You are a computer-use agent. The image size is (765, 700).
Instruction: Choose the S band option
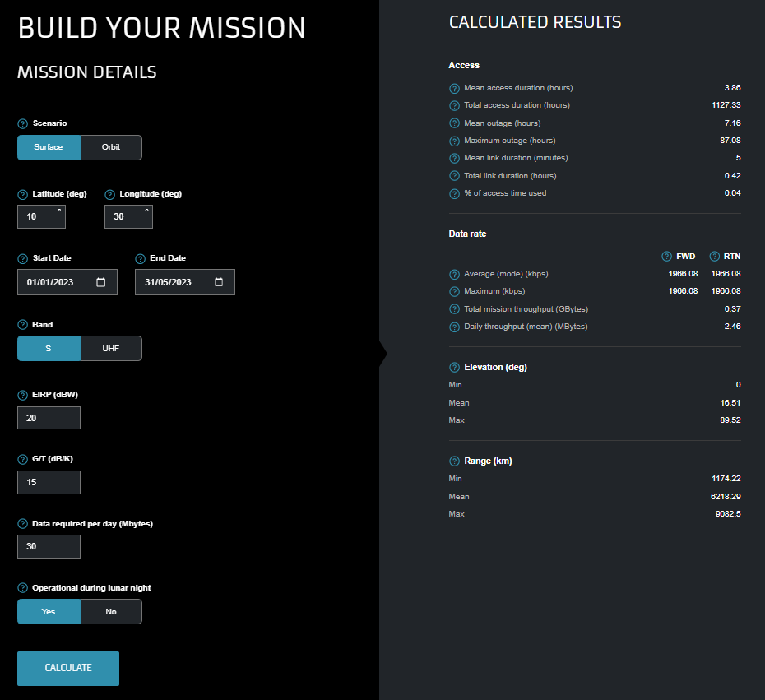tap(49, 349)
